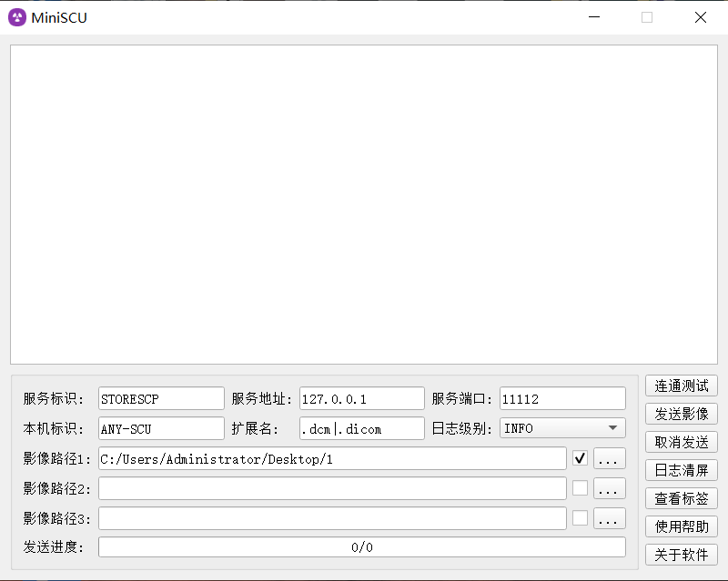This screenshot has height=581, width=728.
Task: Click the 取消发送 button
Action: [x=682, y=442]
